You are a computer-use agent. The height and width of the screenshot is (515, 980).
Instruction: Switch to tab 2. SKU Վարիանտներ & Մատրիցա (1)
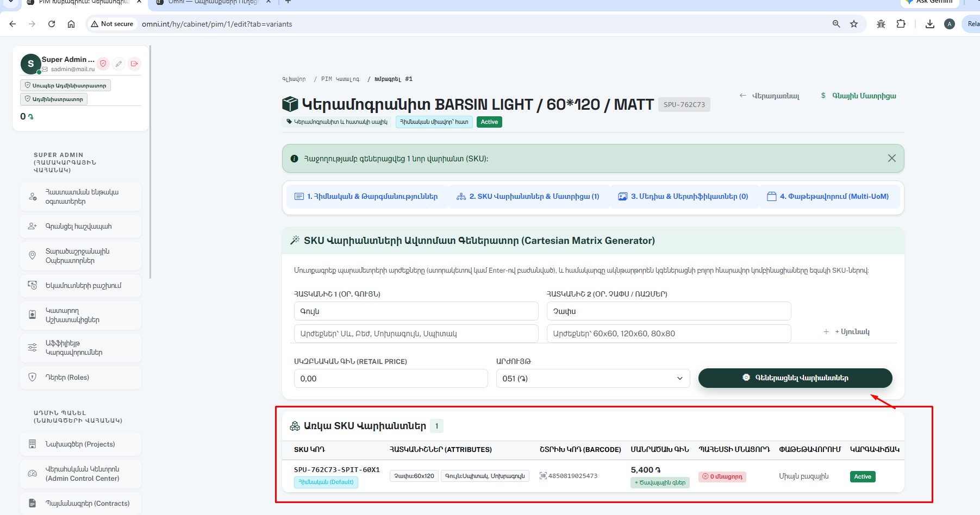pos(528,197)
